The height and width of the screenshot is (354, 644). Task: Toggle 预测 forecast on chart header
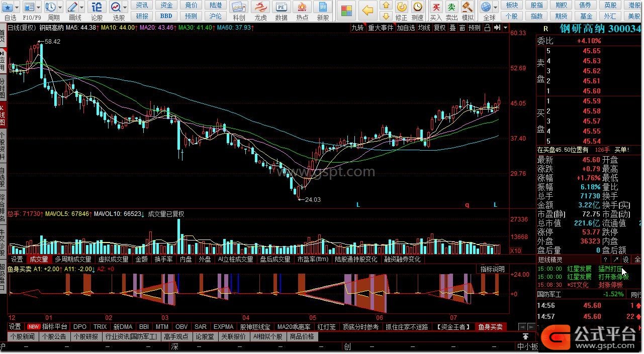click(475, 28)
